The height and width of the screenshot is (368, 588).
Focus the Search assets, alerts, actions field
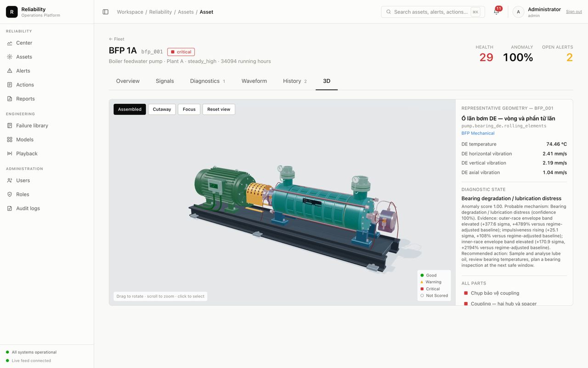[x=433, y=12]
